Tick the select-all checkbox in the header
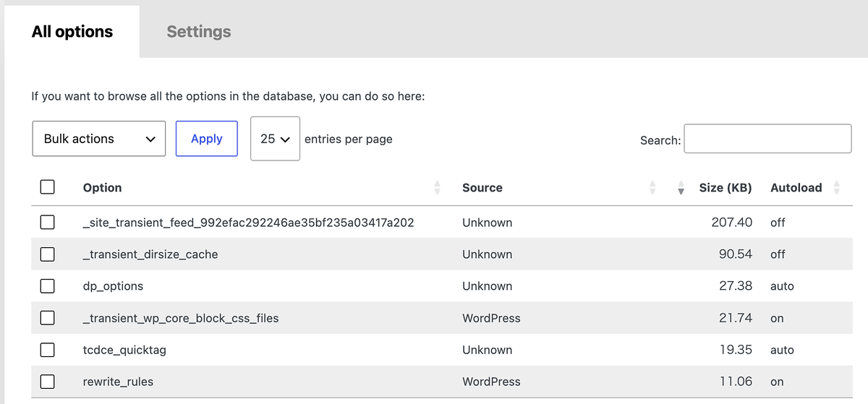The height and width of the screenshot is (404, 868). [48, 187]
